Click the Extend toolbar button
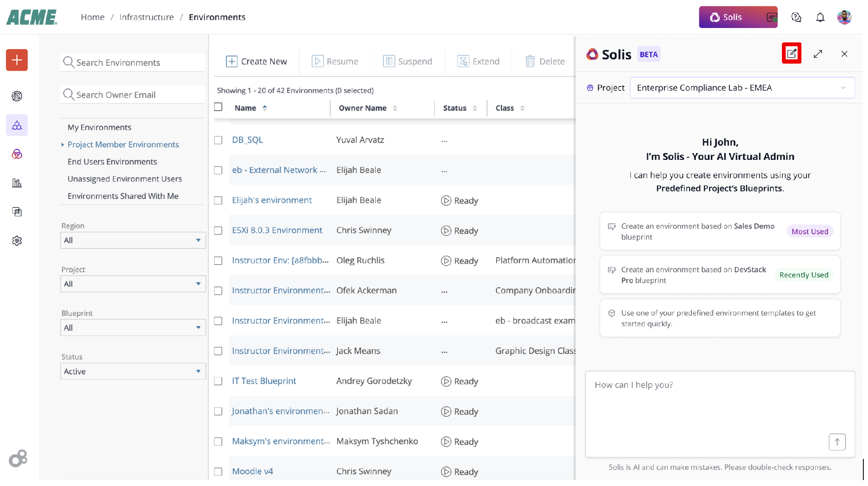 tap(478, 61)
